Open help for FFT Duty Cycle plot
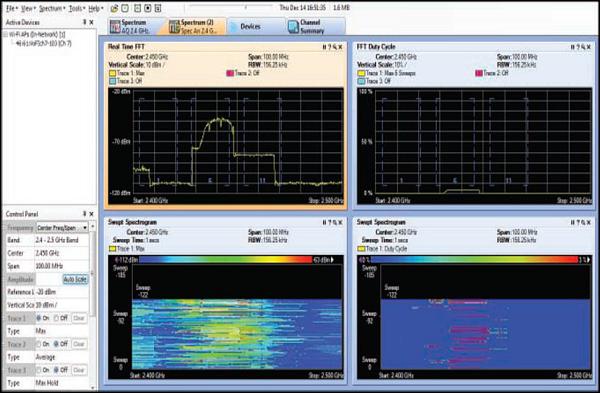Viewport: 600px width, 393px height. click(x=578, y=47)
